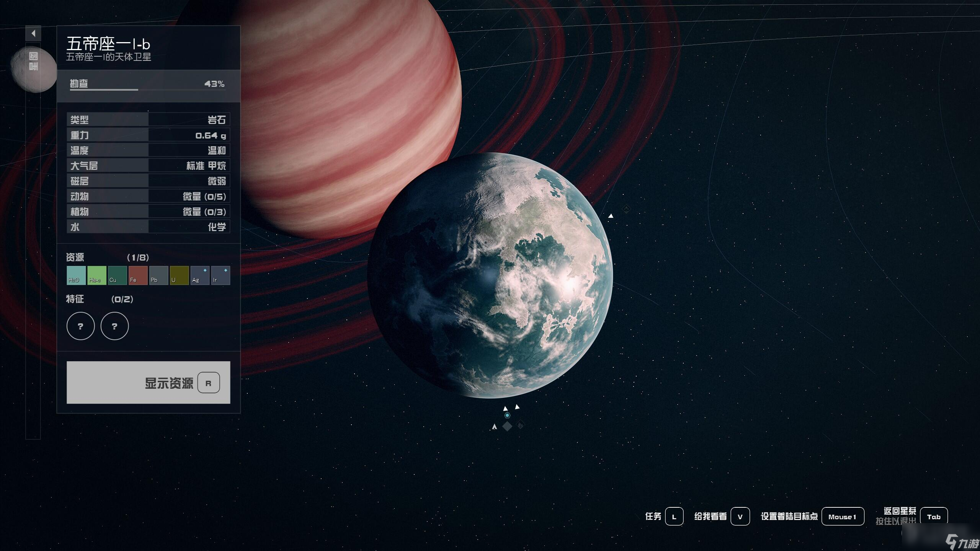
Task: Click the 给我看看 label text
Action: (710, 516)
